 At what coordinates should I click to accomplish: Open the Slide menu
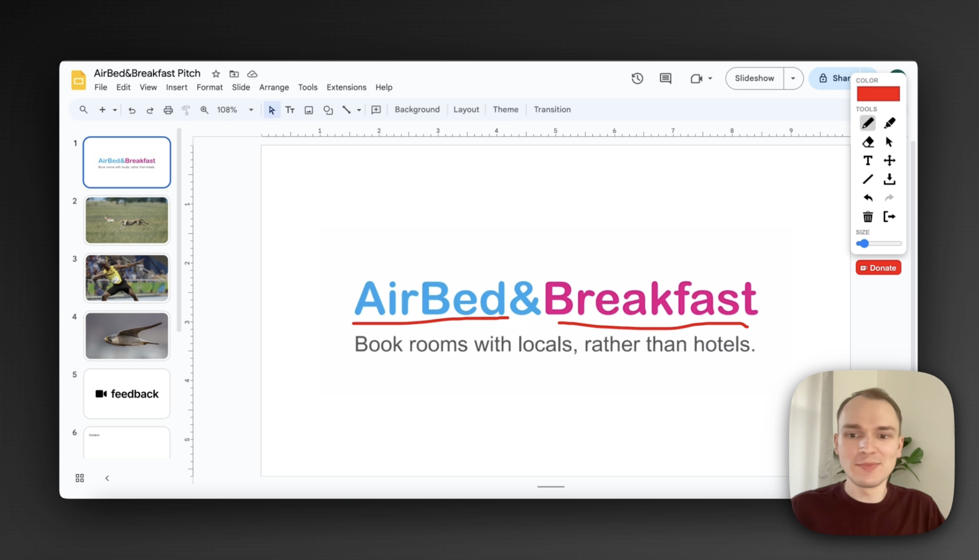[x=241, y=87]
